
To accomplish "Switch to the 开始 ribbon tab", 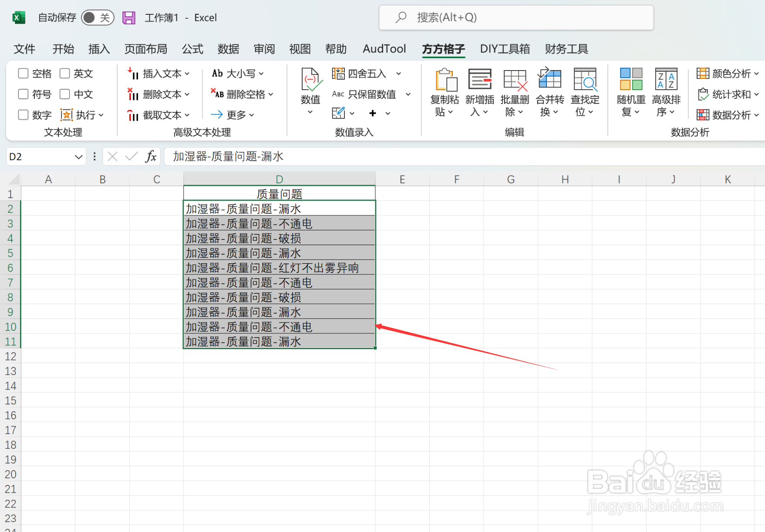I will pyautogui.click(x=63, y=49).
